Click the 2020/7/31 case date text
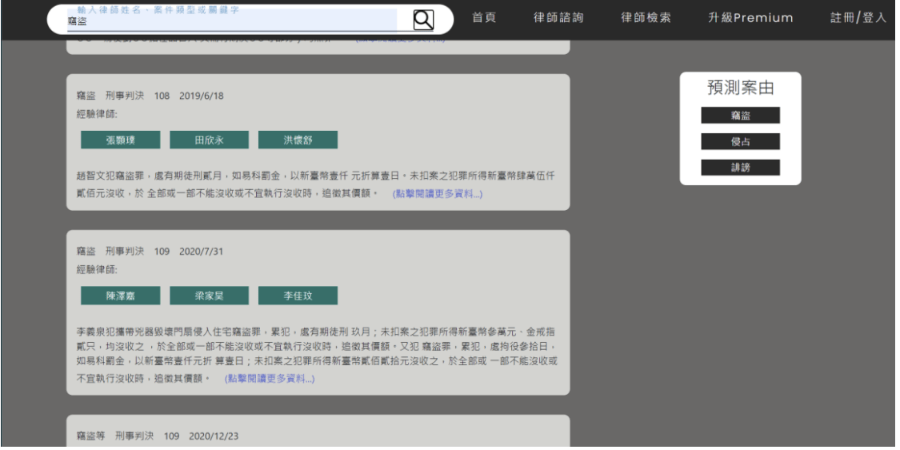The height and width of the screenshot is (450, 900). pos(201,251)
